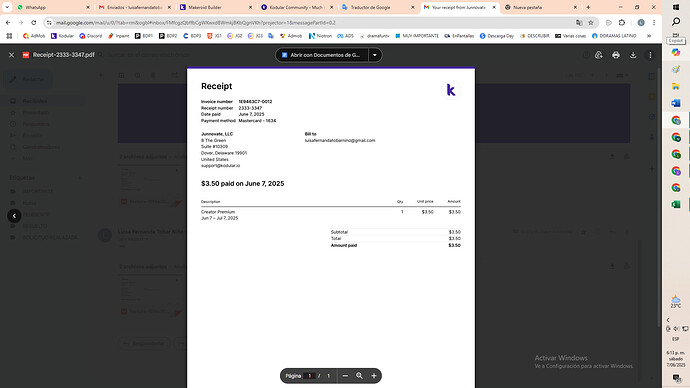Zoom in with the plus icon
The height and width of the screenshot is (388, 690).
tap(374, 376)
